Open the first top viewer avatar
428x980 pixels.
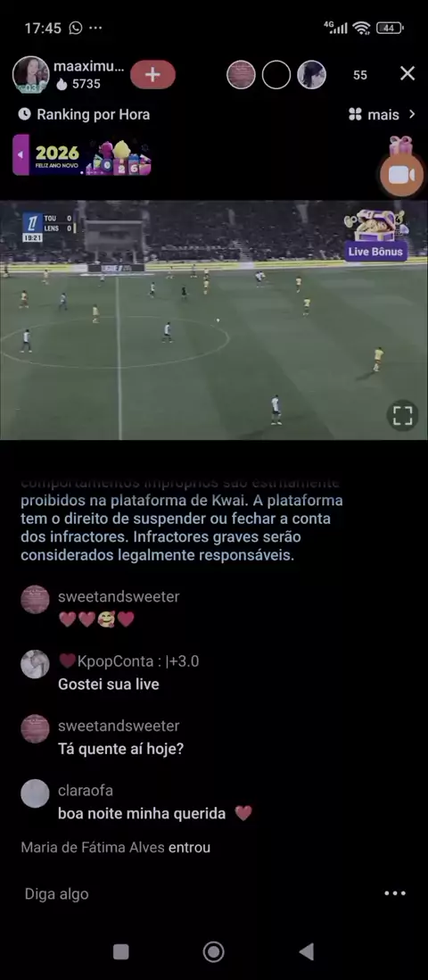click(x=241, y=75)
